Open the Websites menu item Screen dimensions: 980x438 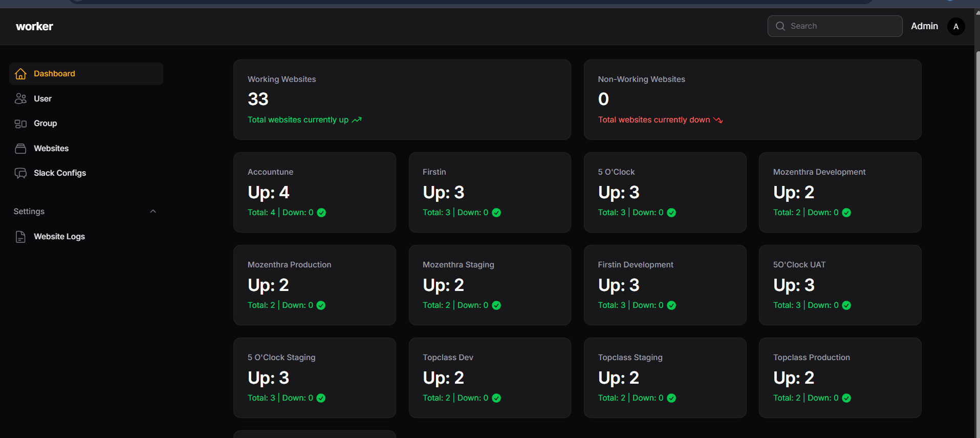(51, 149)
